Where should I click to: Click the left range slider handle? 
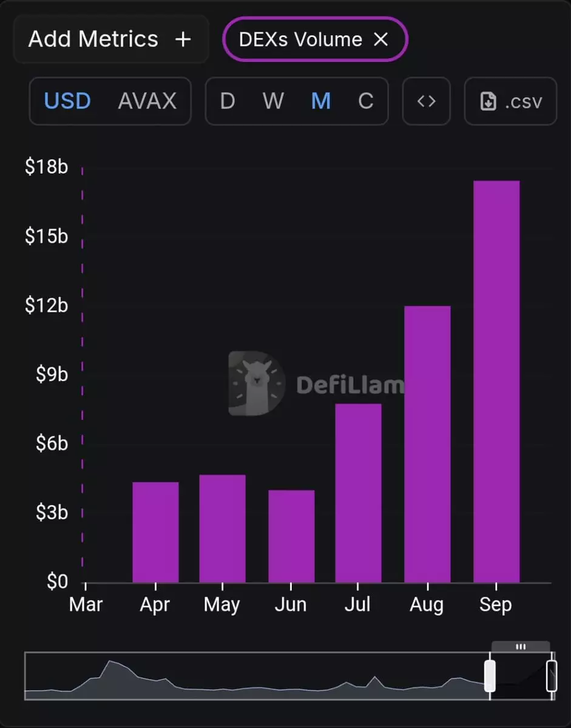(x=490, y=676)
